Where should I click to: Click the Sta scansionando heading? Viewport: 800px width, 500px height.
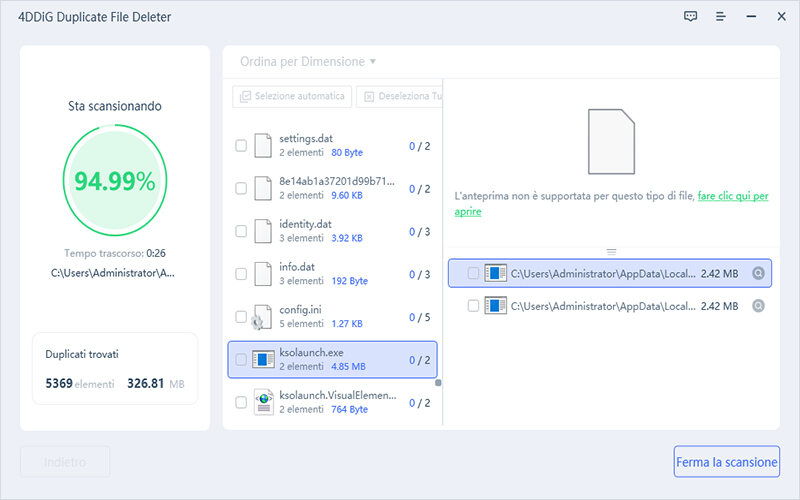coord(115,106)
